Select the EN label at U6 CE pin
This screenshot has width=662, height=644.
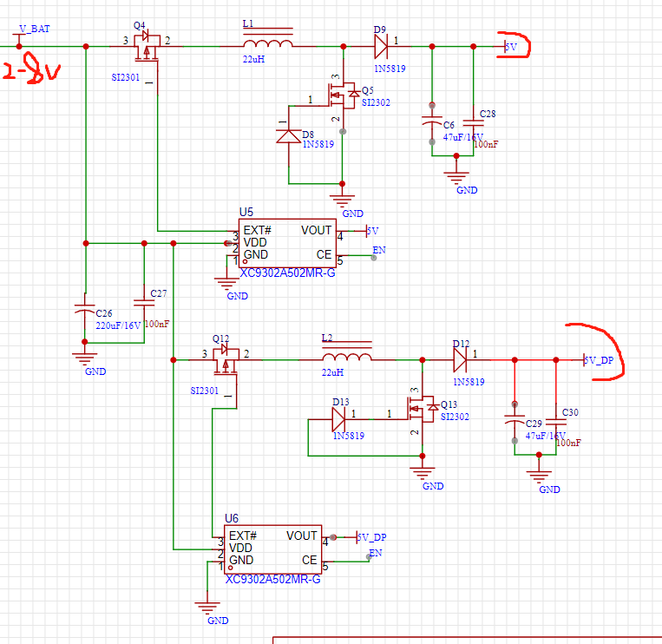[x=376, y=553]
